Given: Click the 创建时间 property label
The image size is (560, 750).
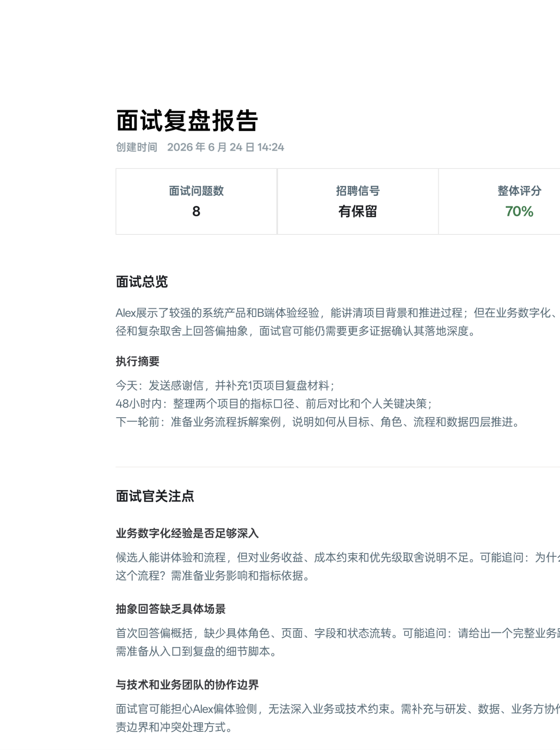Looking at the screenshot, I should [137, 147].
